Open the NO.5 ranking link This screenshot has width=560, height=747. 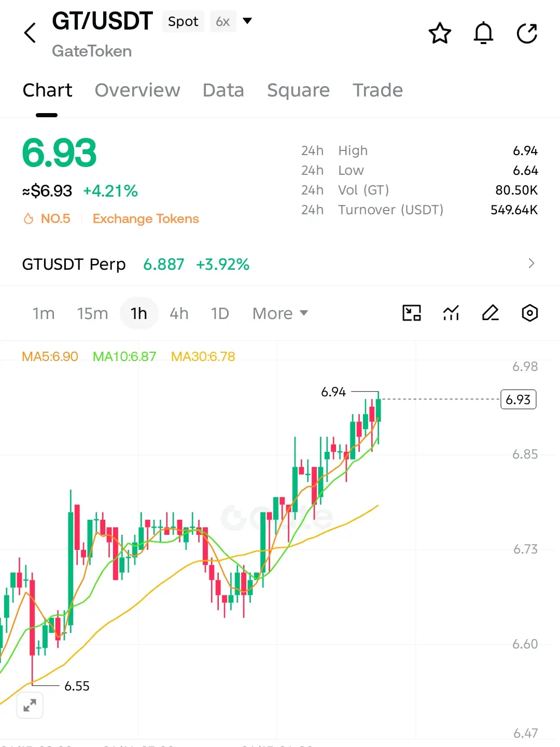tap(55, 219)
